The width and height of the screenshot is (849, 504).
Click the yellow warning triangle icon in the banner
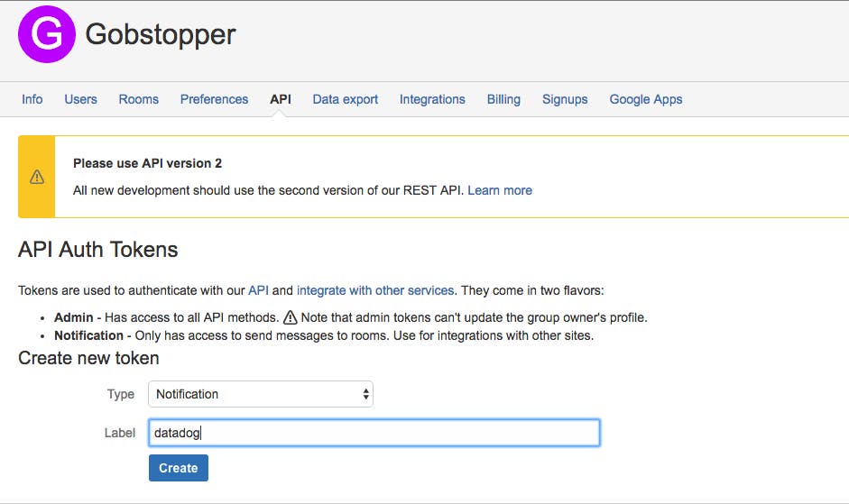(x=37, y=177)
